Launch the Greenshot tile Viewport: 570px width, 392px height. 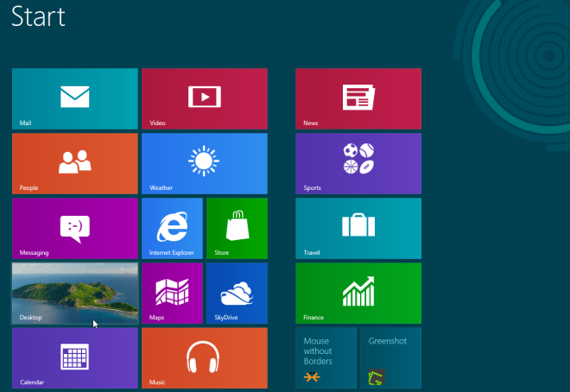[x=390, y=357]
